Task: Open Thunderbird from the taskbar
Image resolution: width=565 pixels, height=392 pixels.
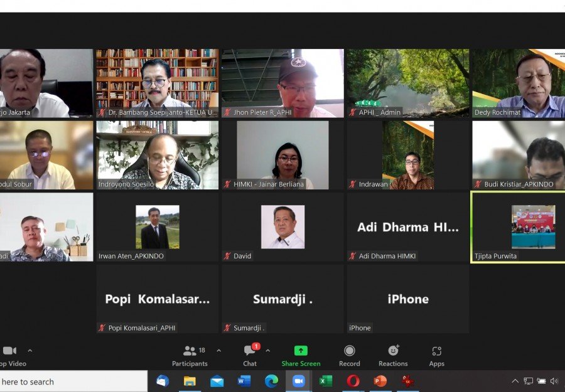Action: [x=163, y=381]
